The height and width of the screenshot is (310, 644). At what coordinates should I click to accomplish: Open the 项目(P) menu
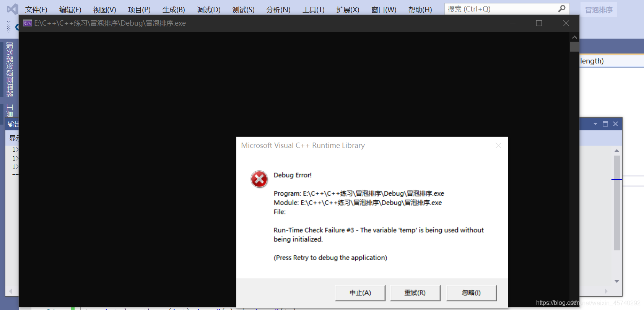pos(139,10)
